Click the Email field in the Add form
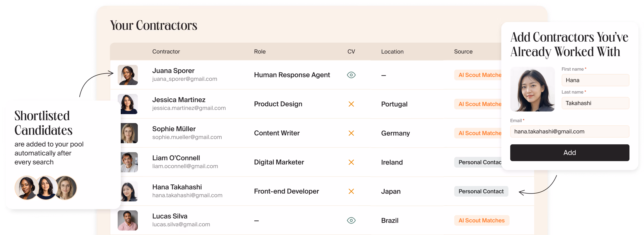 (x=570, y=131)
